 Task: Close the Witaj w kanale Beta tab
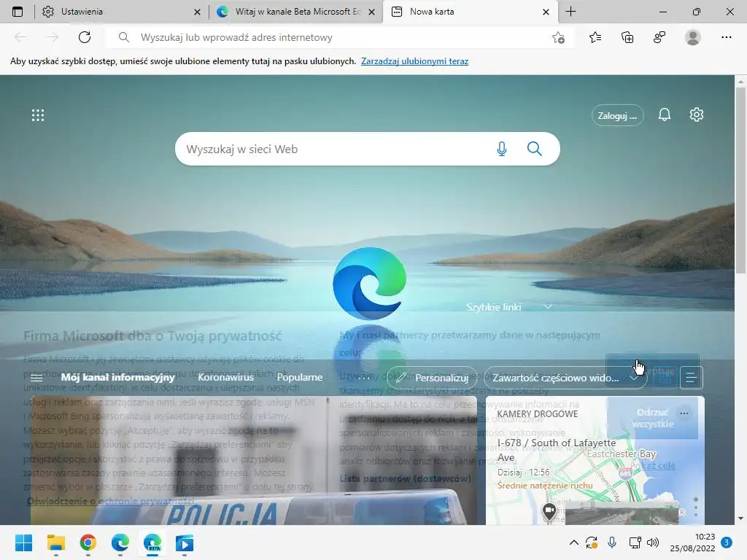372,12
